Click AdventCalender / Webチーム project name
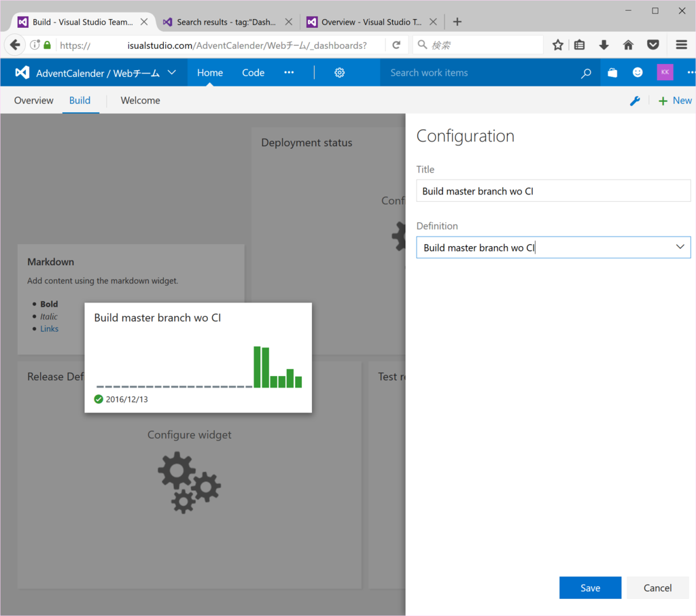This screenshot has width=696, height=616. coord(98,73)
